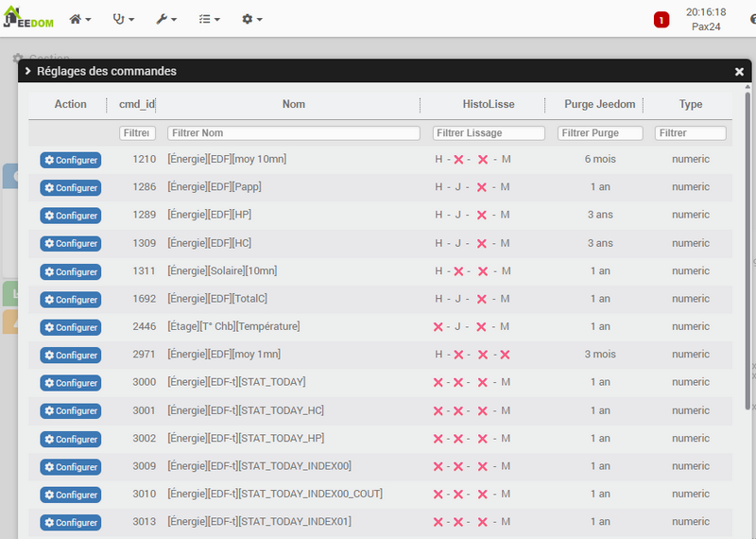Click the Jeedom logo in navbar
The image size is (756, 539).
tap(30, 19)
